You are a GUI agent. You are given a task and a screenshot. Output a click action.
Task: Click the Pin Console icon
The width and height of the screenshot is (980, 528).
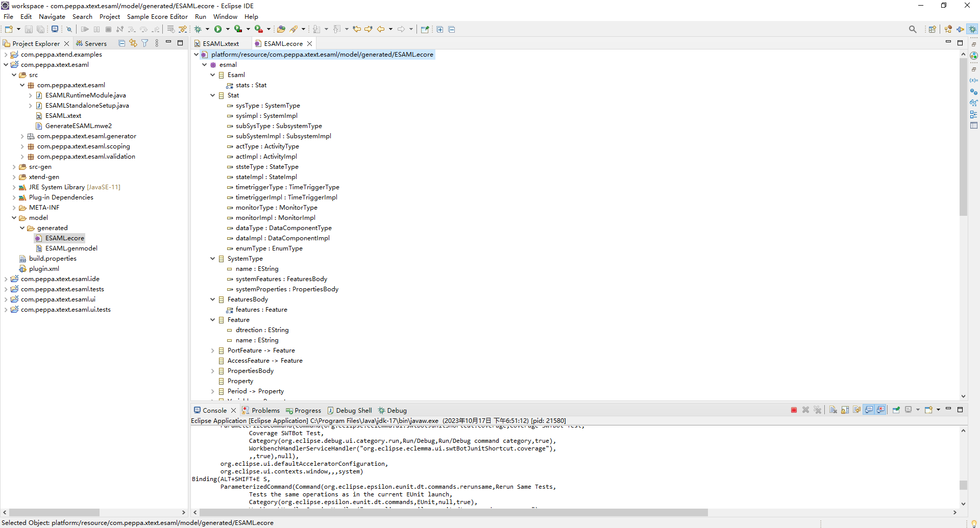coord(896,410)
